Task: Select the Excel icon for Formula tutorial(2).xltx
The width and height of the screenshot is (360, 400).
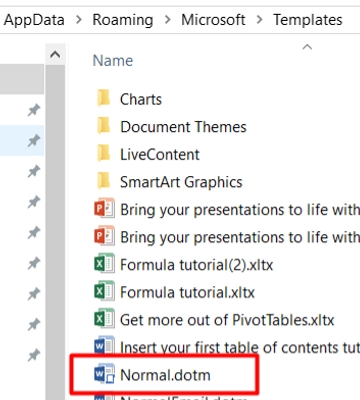Action: [105, 264]
